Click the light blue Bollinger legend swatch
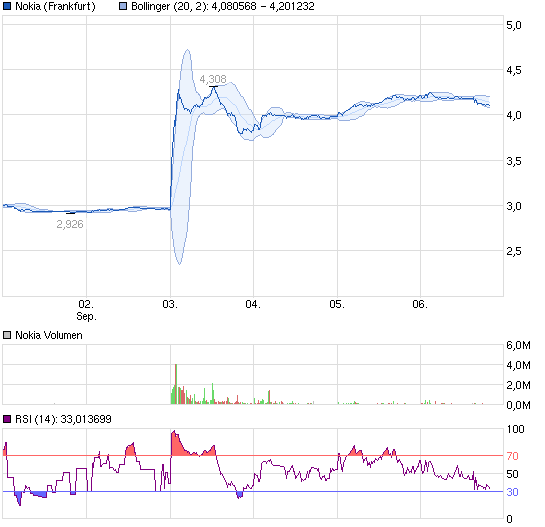This screenshot has width=545, height=527. [123, 6]
